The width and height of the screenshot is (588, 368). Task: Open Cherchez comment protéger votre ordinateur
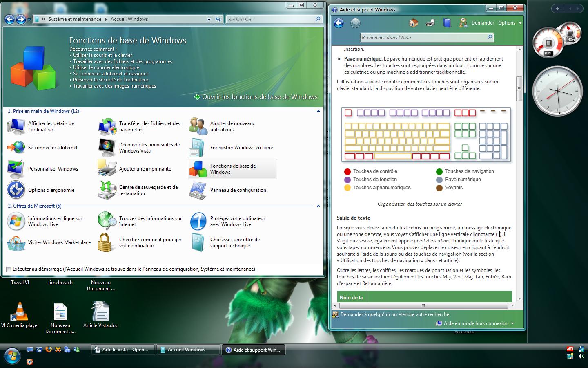(x=140, y=242)
